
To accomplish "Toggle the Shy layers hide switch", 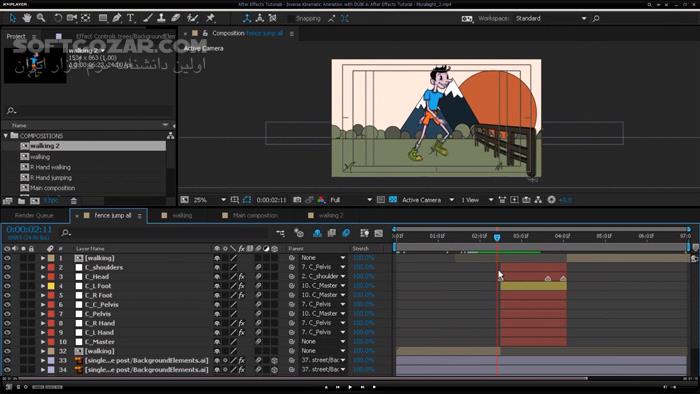I will tap(317, 233).
